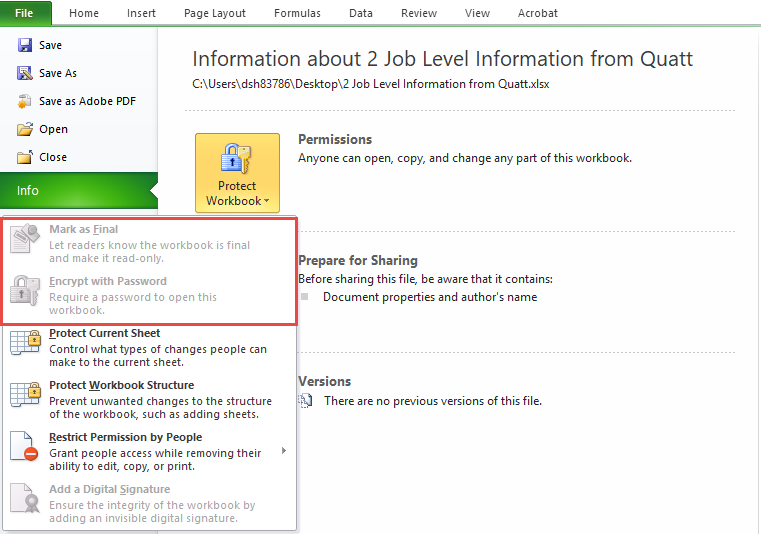Select Save as Adobe PDF
The image size is (761, 534).
pos(87,101)
